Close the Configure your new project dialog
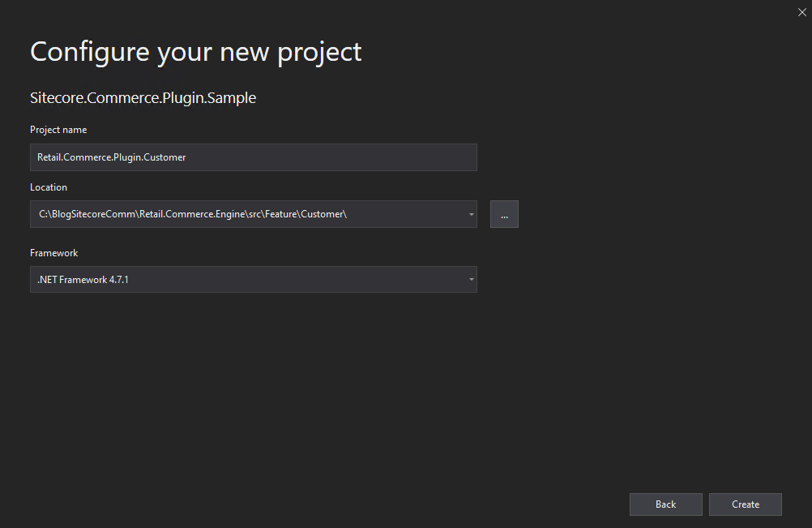812x528 pixels. (x=801, y=12)
